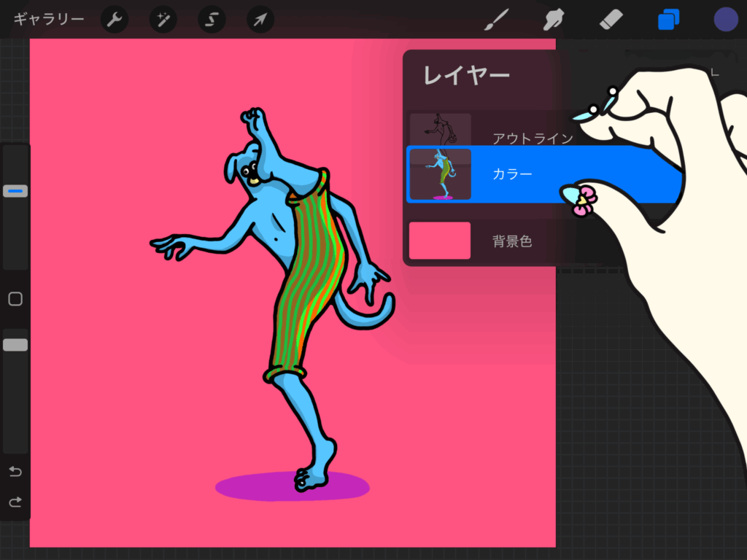
Task: Toggle the Layers panel icon
Action: tap(668, 20)
